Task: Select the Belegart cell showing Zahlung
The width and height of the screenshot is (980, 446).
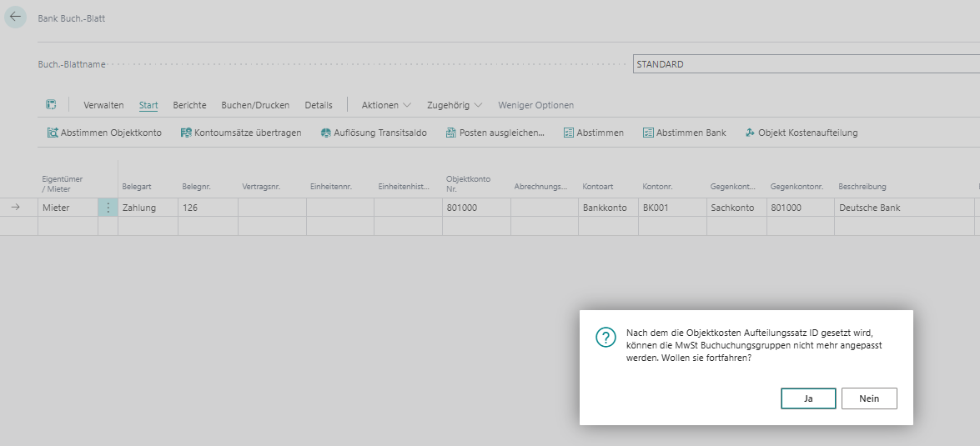Action: [148, 208]
